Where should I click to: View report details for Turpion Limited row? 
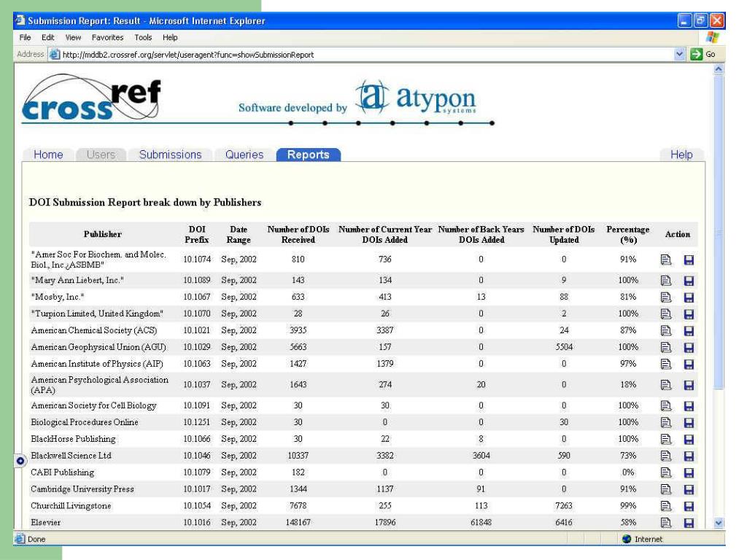click(665, 314)
